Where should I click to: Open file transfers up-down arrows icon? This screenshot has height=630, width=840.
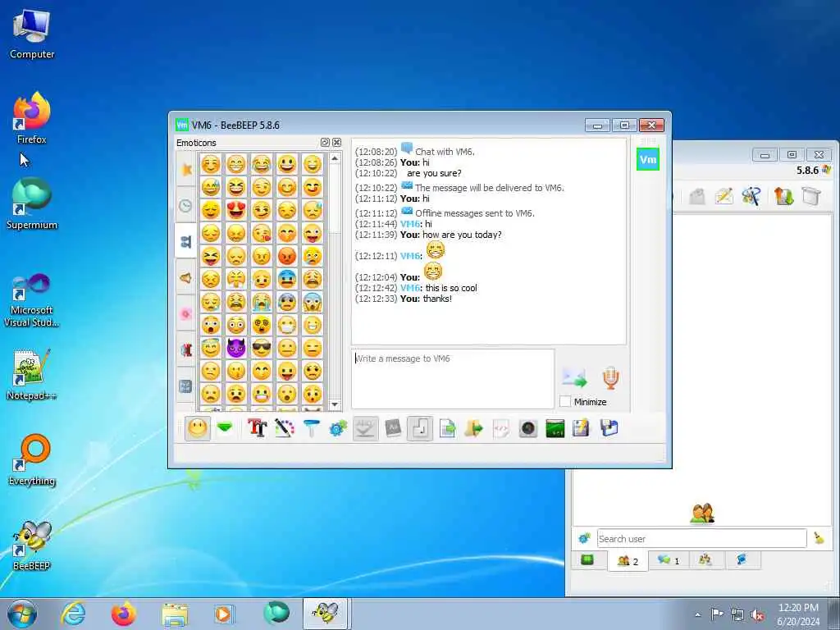tap(783, 196)
